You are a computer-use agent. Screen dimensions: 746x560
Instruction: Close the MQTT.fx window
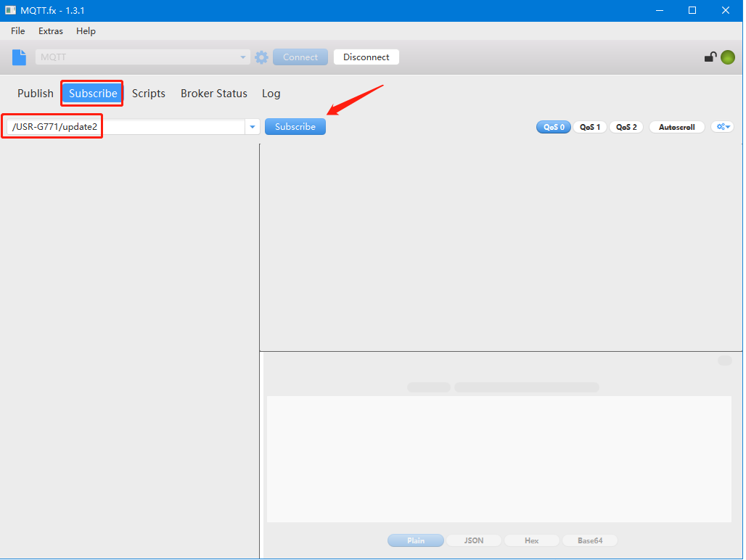[x=726, y=10]
